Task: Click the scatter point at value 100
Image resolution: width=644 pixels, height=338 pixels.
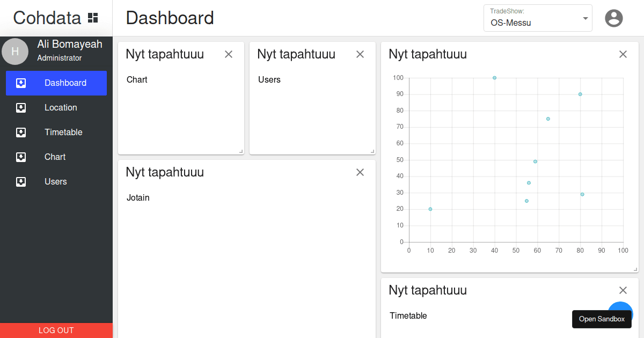Action: coord(494,78)
